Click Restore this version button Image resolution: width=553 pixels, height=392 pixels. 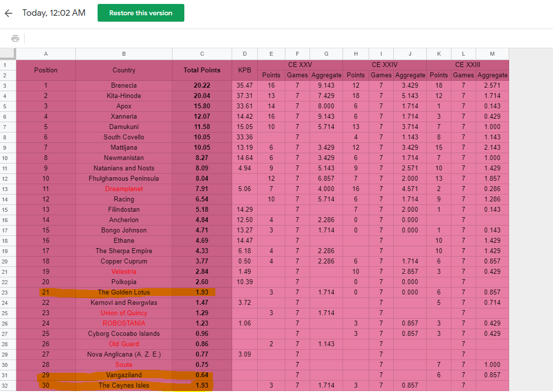click(141, 13)
